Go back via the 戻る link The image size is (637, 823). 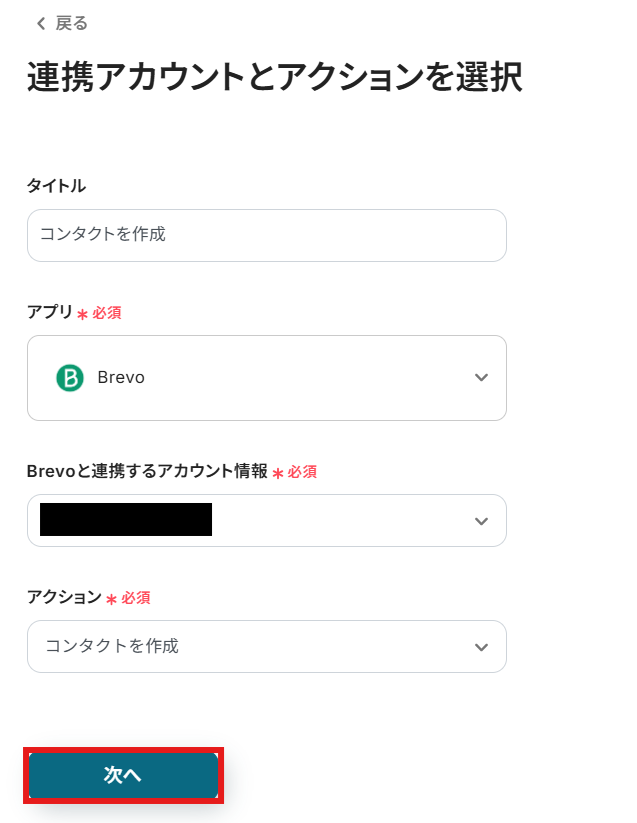(71, 23)
